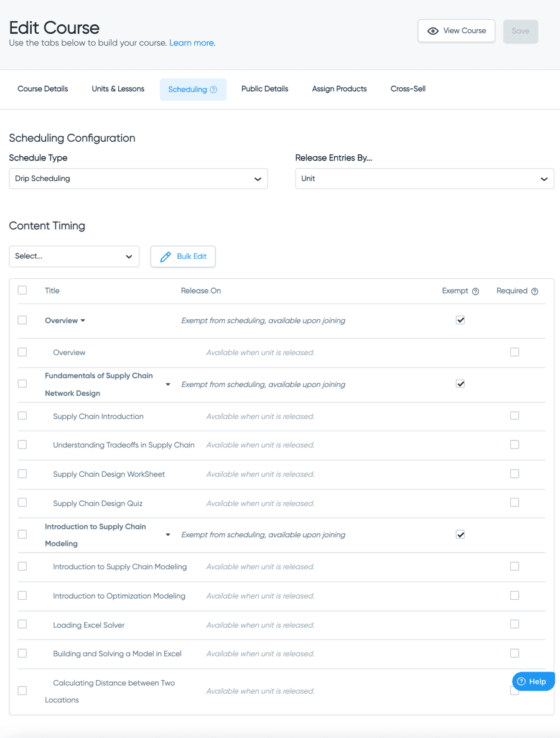Viewport: 560px width, 738px height.
Task: Click the eye icon in View Course
Action: tap(433, 31)
